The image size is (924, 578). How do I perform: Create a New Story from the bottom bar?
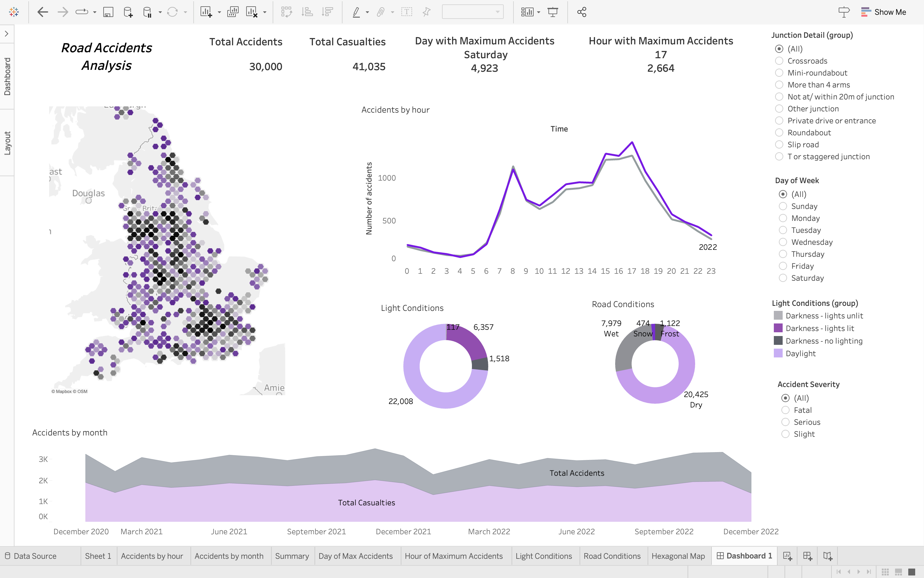pyautogui.click(x=828, y=555)
